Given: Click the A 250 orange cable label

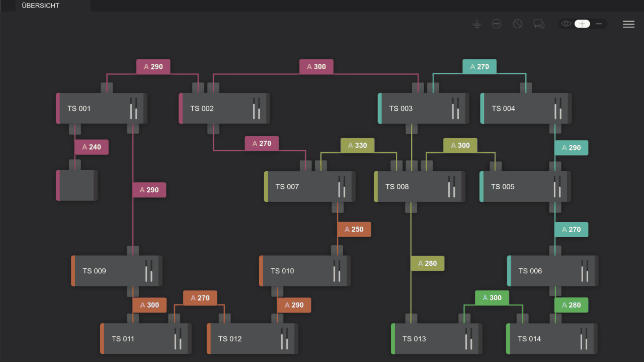Looking at the screenshot, I should [354, 229].
